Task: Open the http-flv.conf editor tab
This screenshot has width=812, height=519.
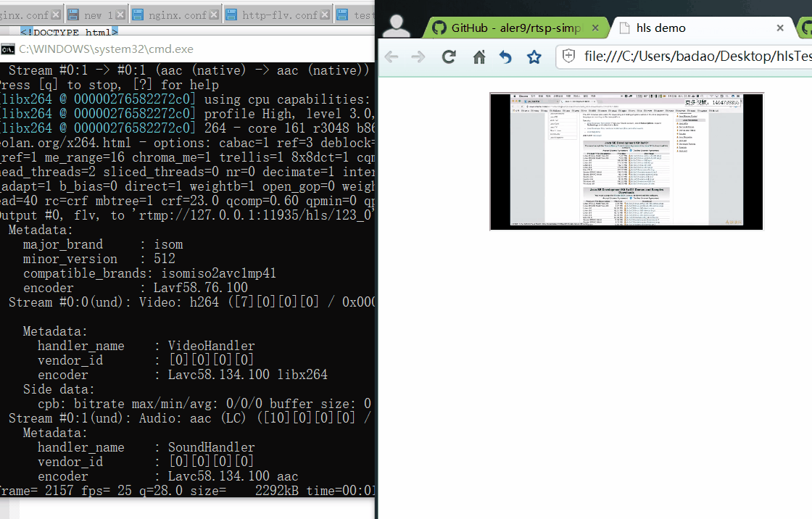Action: point(279,14)
